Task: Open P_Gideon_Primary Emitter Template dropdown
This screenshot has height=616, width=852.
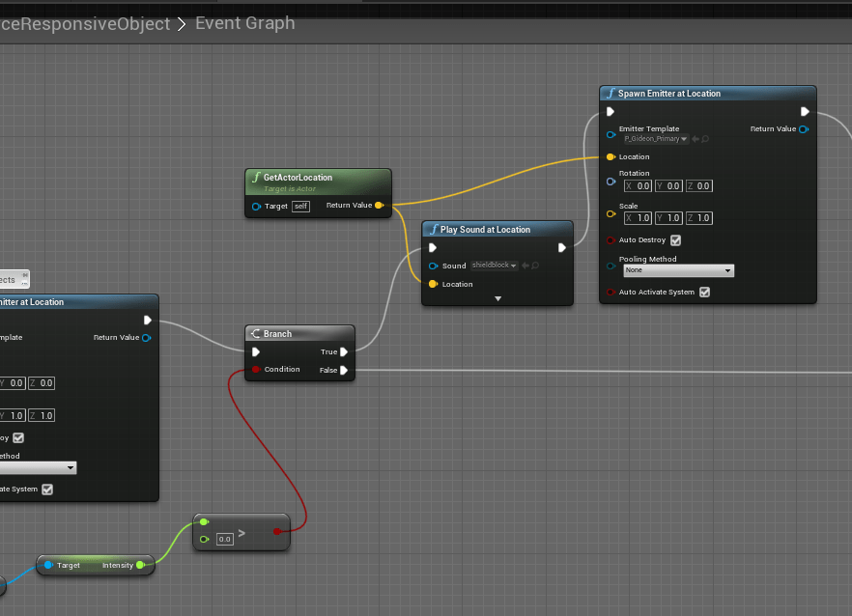Action: [656, 139]
